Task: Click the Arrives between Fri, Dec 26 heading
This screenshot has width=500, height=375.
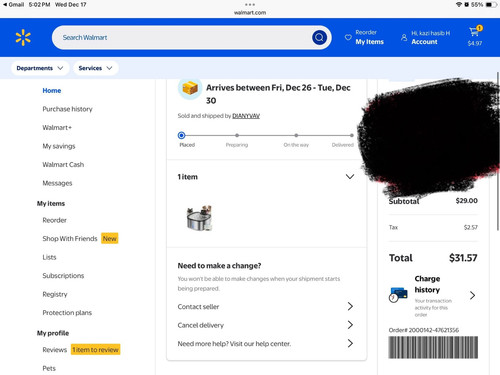Action: [278, 94]
